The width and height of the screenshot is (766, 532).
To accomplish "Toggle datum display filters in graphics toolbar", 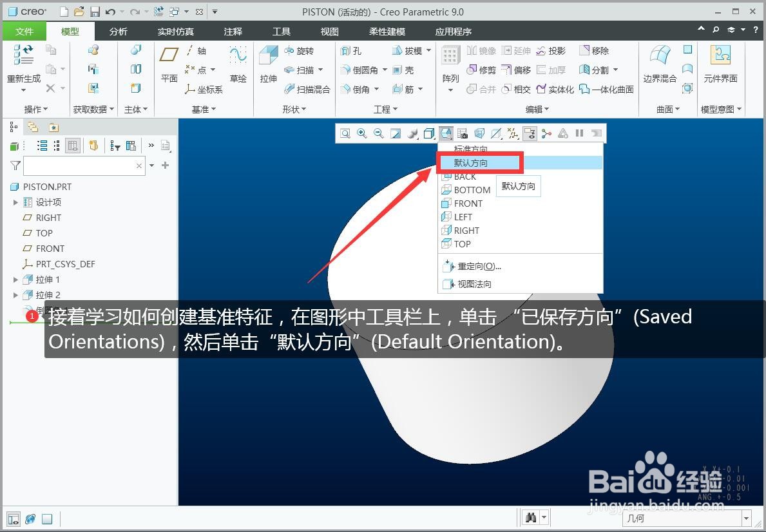I will tap(513, 133).
